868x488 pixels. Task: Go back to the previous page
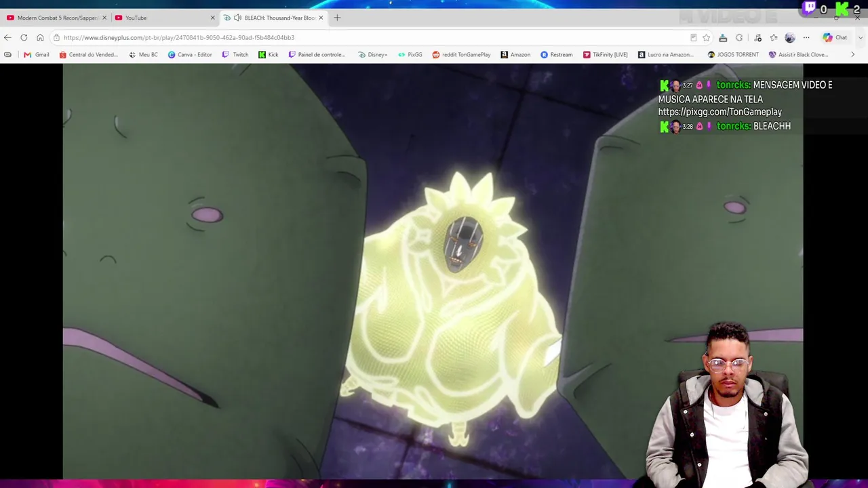pos(7,37)
